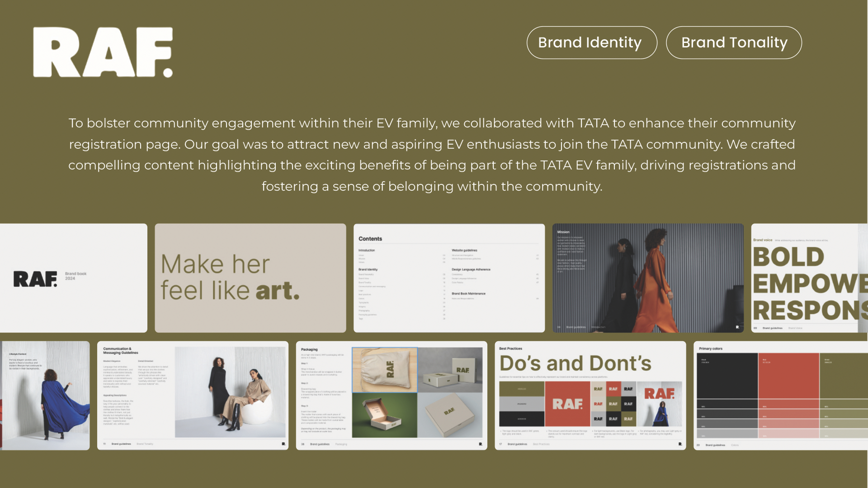Click the black color swatch in Primary colors
The height and width of the screenshot is (488, 868).
[x=726, y=375]
